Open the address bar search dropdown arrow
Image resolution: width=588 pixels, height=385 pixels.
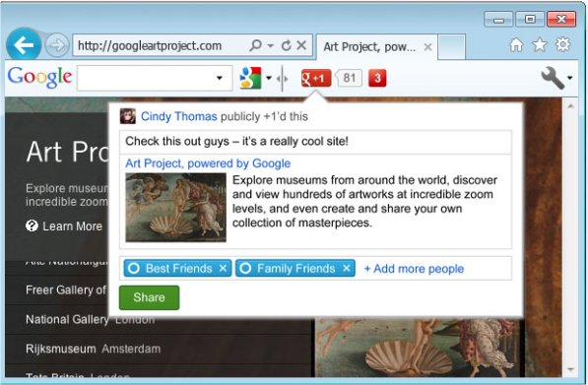(270, 45)
